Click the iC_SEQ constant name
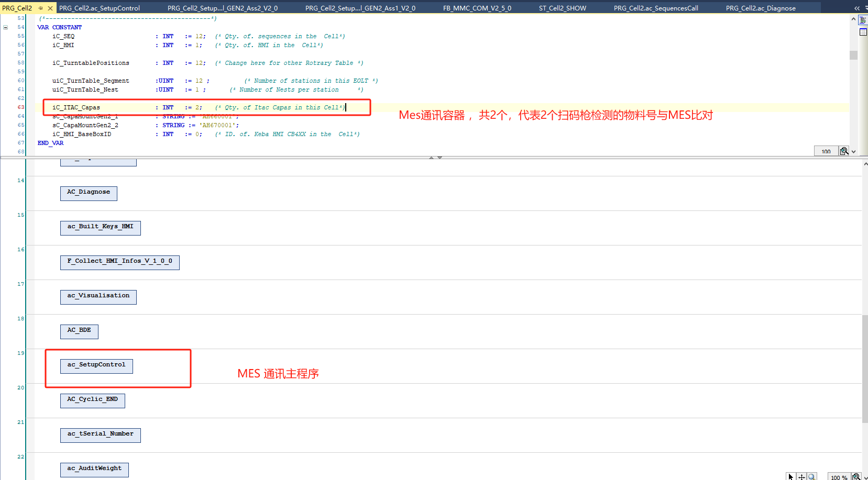This screenshot has width=868, height=480. tap(63, 36)
